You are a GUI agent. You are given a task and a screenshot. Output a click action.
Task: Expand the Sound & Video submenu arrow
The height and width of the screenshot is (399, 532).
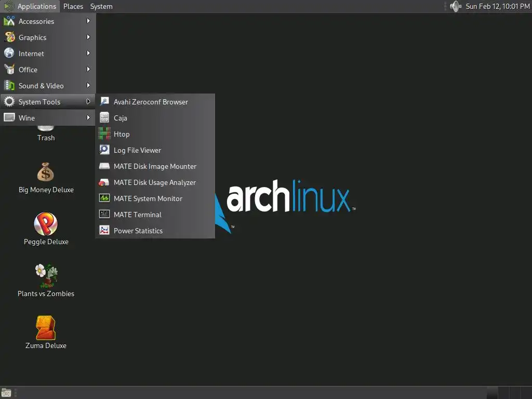pos(88,86)
